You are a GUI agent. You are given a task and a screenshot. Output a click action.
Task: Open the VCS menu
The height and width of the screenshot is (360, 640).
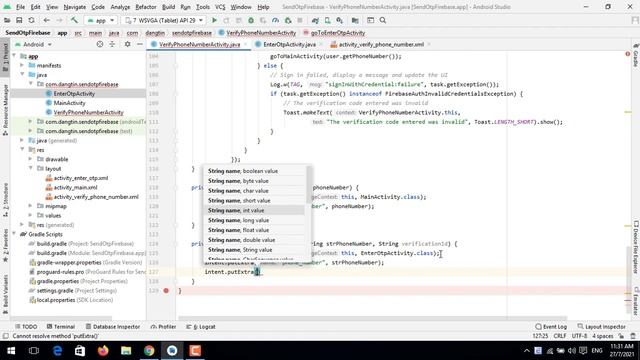[220, 7]
